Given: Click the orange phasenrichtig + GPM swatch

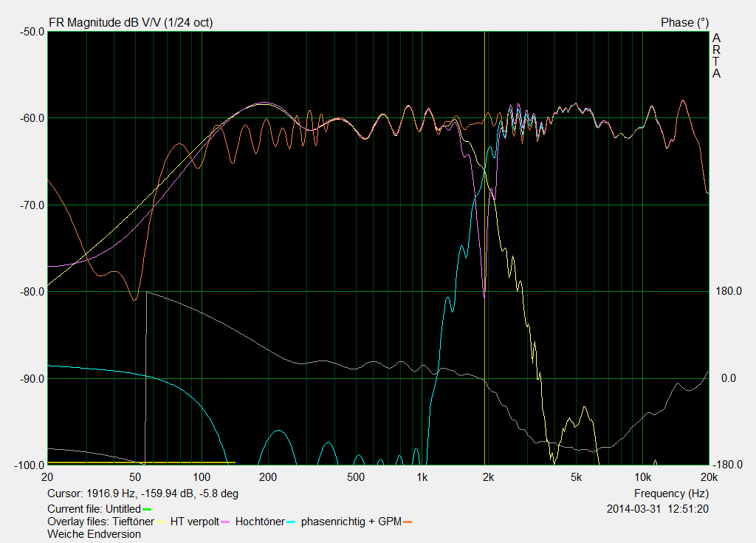Looking at the screenshot, I should pos(408,522).
